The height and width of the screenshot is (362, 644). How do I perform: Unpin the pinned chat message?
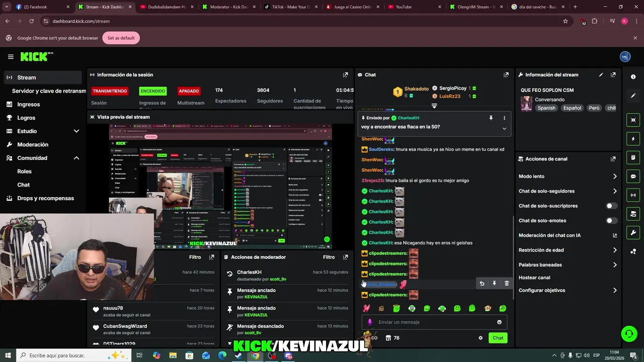491,118
